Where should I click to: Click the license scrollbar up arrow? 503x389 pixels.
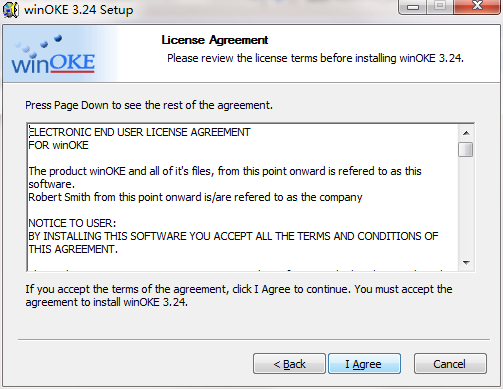click(x=466, y=133)
